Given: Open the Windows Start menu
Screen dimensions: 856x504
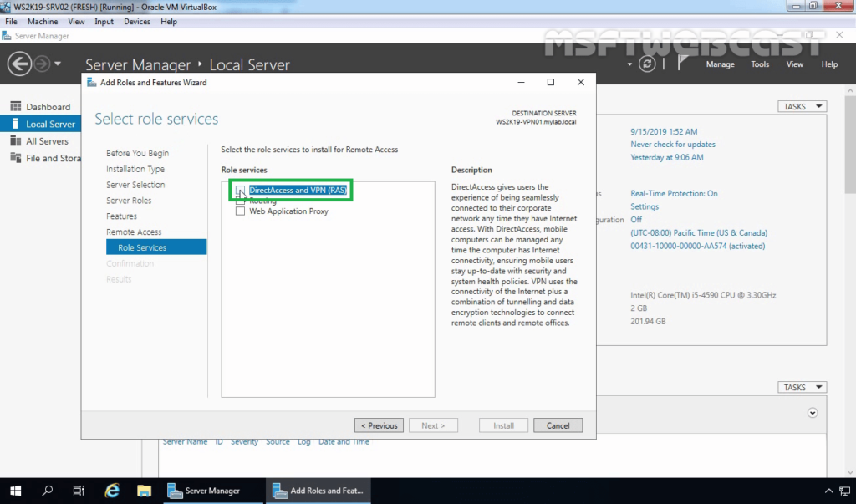Looking at the screenshot, I should coord(15,491).
